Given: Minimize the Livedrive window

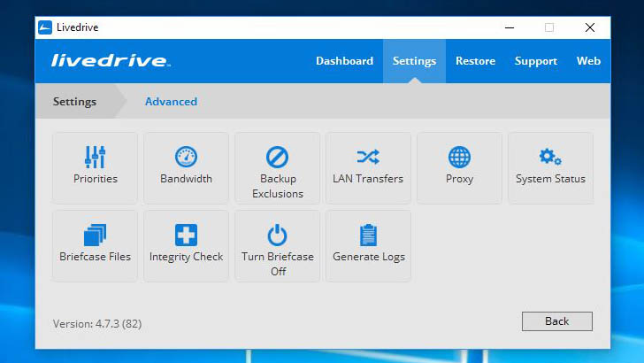Looking at the screenshot, I should pos(510,27).
